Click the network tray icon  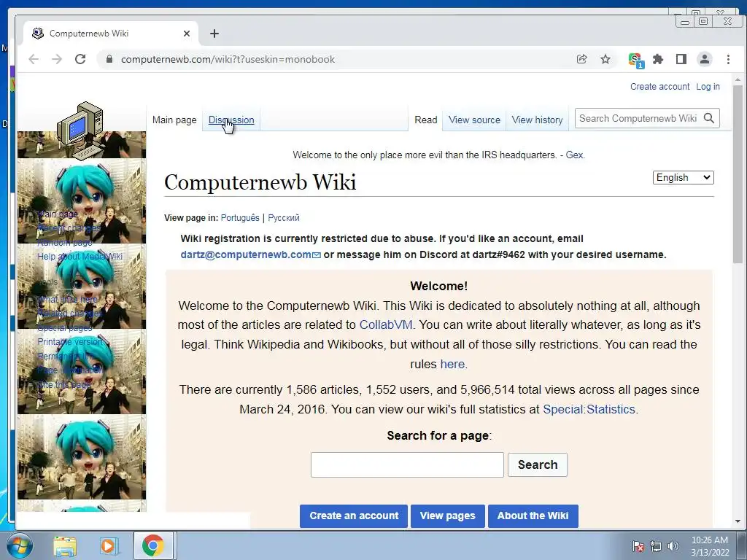(x=656, y=546)
